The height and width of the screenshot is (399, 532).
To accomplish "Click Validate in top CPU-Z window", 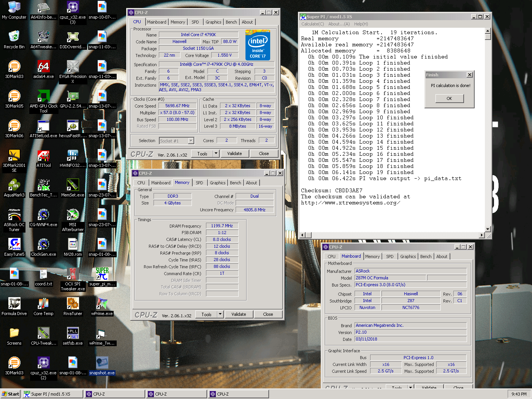I will [x=234, y=154].
